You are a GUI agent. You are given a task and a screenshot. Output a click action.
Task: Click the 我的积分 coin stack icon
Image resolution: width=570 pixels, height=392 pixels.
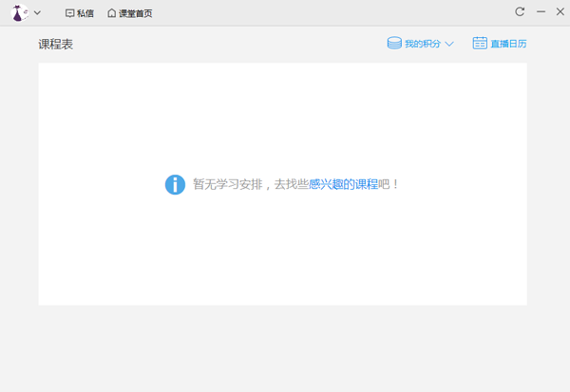click(x=394, y=44)
